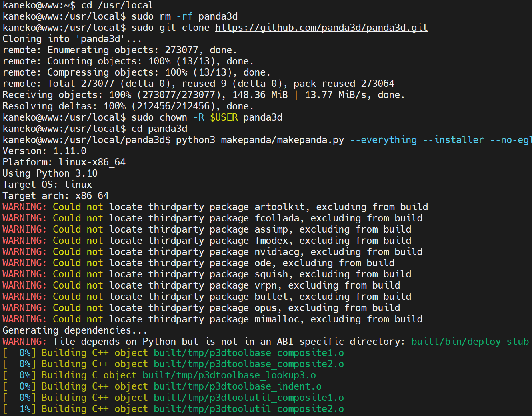Image resolution: width=532 pixels, height=416 pixels.
Task: Click the nvidiacg warning line
Action: click(x=212, y=252)
